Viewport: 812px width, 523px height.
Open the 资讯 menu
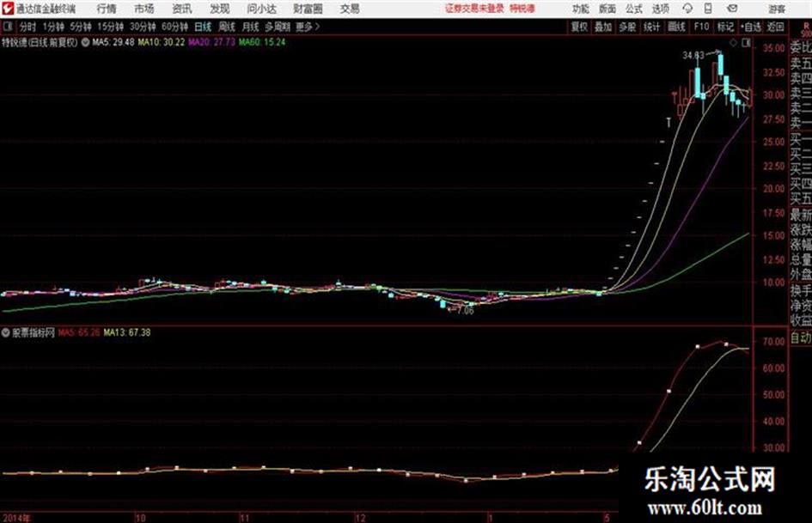tap(182, 9)
